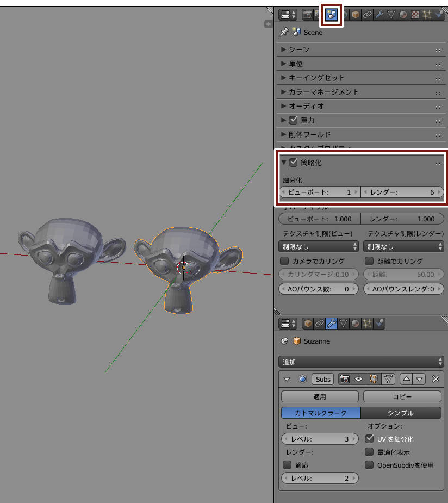The image size is (448, 503).
Task: Select シンプル subdivision type
Action: (401, 413)
